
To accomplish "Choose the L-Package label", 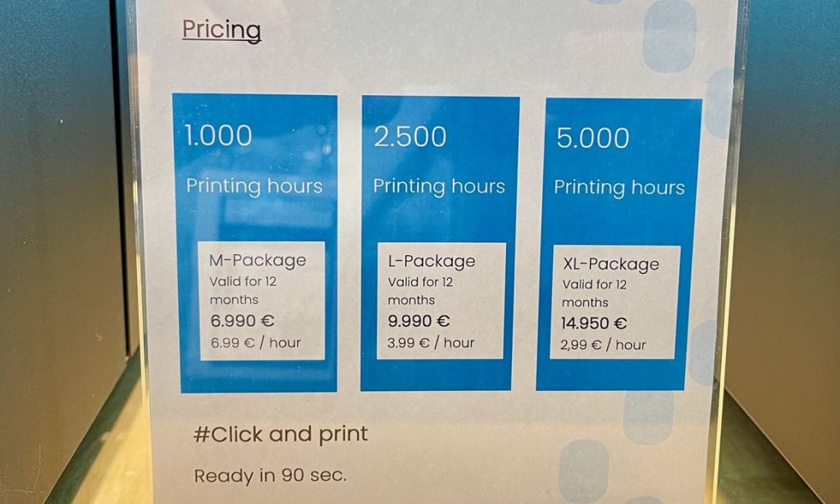I will [x=431, y=261].
